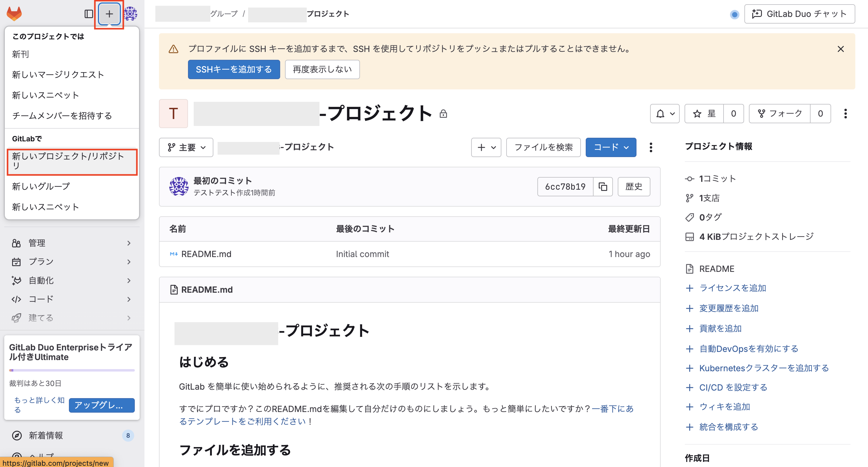Click the フォーク button
The width and height of the screenshot is (868, 467).
[x=779, y=114]
